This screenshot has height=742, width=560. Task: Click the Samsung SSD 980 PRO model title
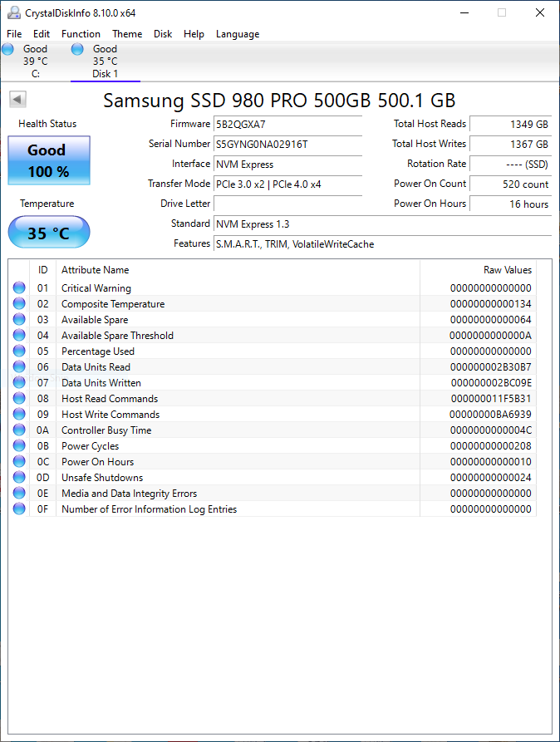coord(279,101)
